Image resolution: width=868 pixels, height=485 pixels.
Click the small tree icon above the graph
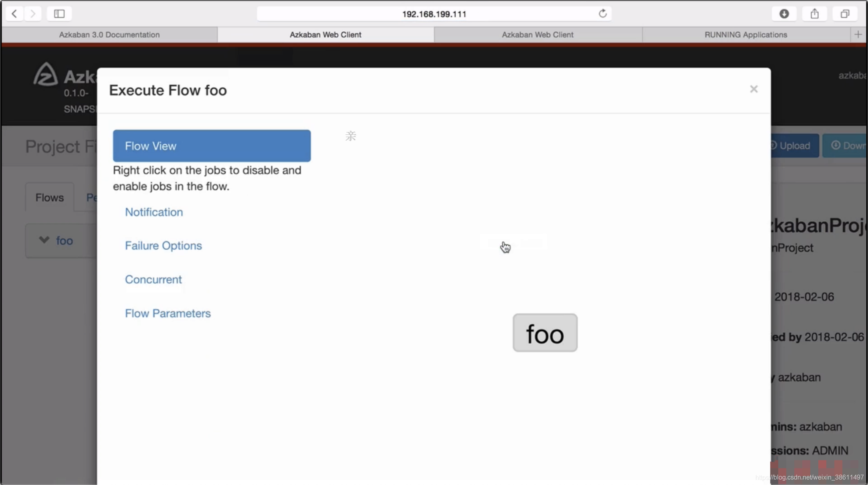pyautogui.click(x=351, y=136)
